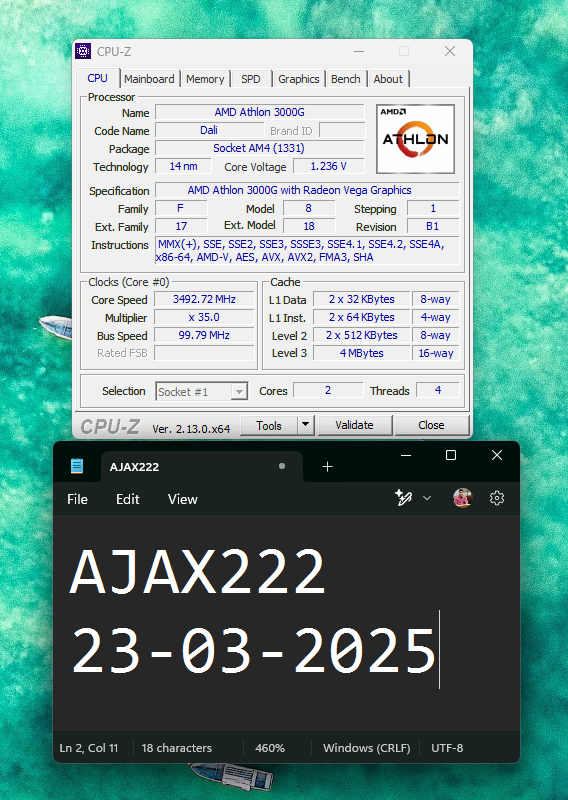The width and height of the screenshot is (568, 800).
Task: Open the View menu in Notepad
Action: coord(183,499)
